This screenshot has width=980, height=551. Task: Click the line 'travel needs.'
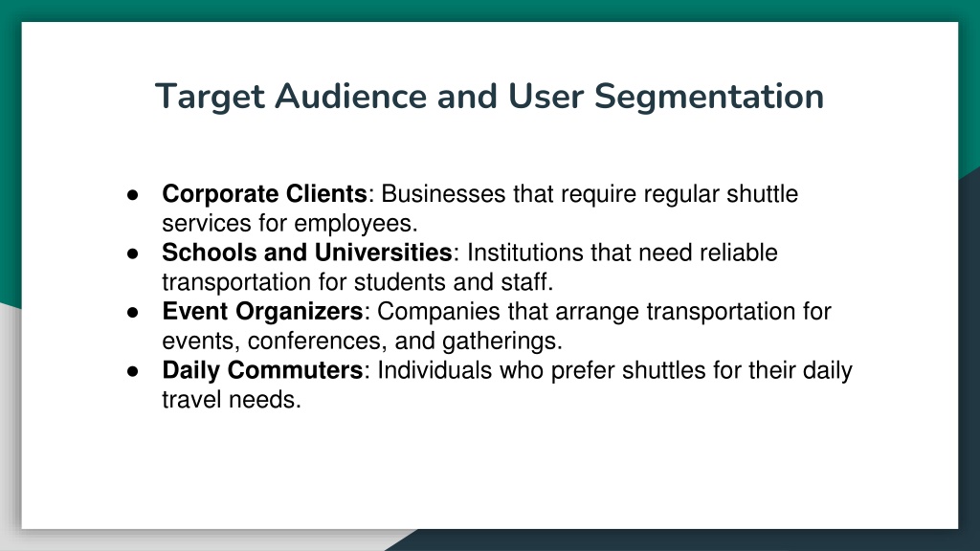coord(232,399)
